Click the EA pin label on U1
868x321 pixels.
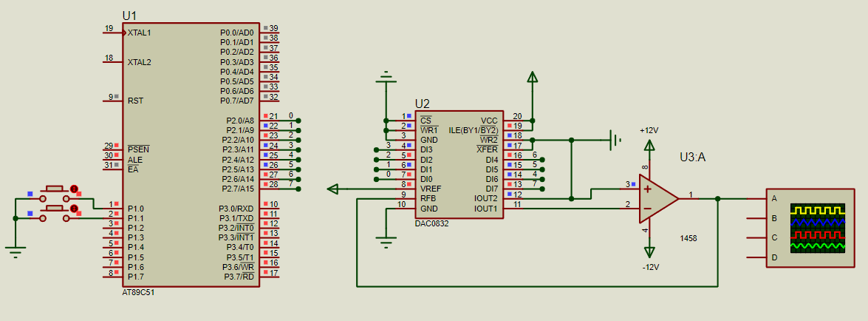132,169
